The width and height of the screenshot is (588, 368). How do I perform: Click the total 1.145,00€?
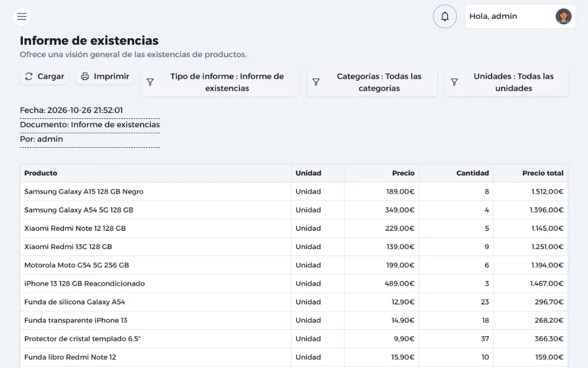click(547, 228)
